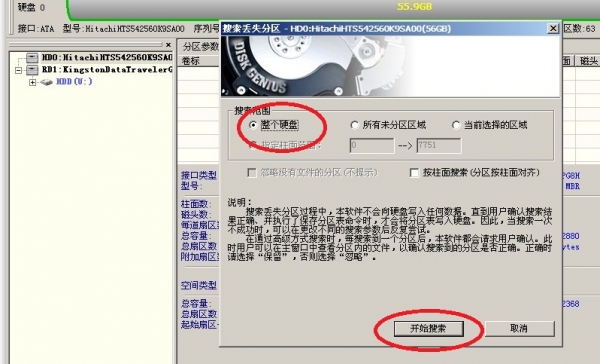Click the HDD (U:) partition drive icon
This screenshot has width=600, height=364.
point(46,82)
